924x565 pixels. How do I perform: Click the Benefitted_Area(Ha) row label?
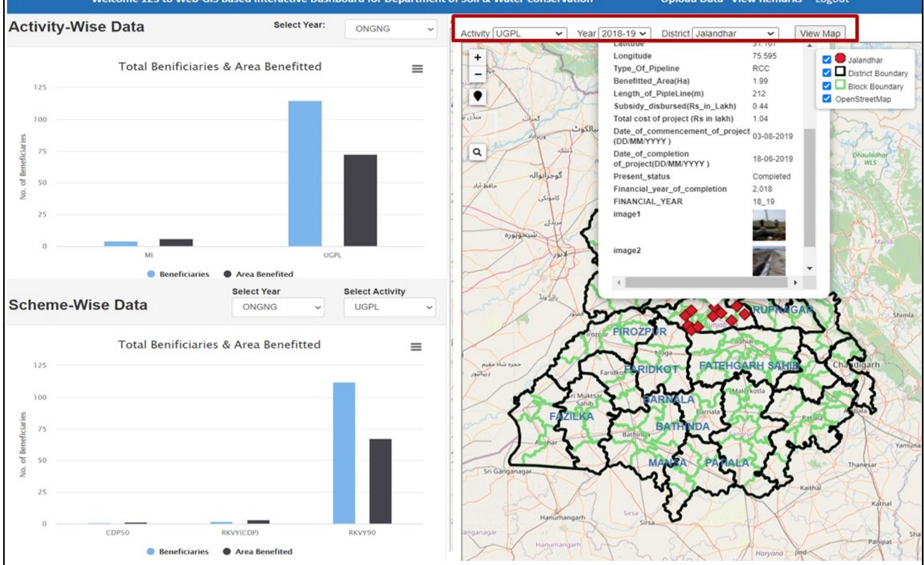coord(651,81)
